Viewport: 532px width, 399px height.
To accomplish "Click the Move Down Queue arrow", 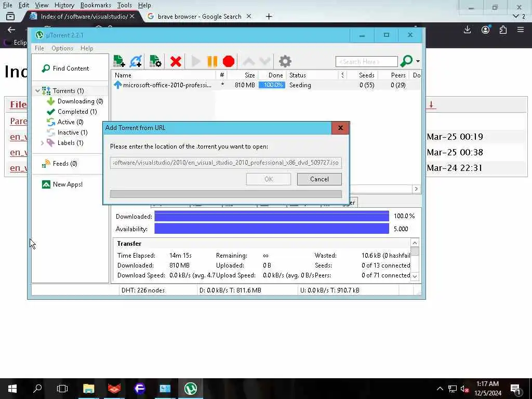I will coord(265,62).
